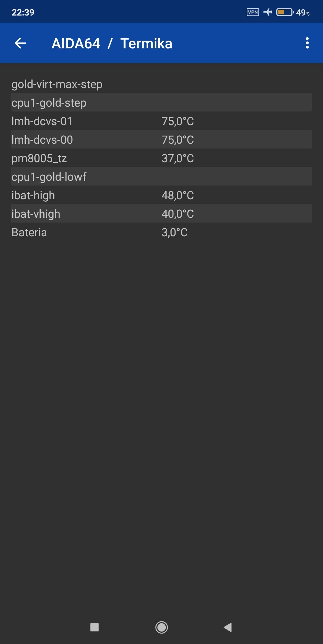This screenshot has width=323, height=644.
Task: Select the cpu1-gold-step entry
Action: [x=161, y=103]
